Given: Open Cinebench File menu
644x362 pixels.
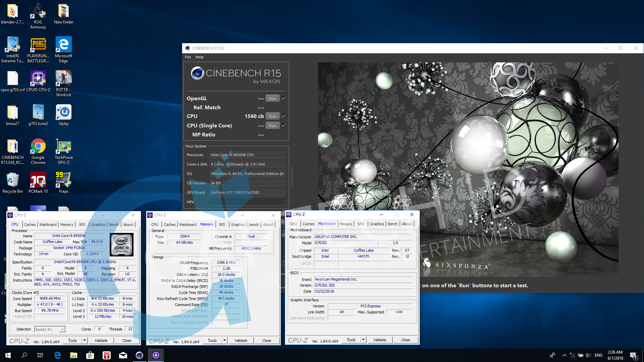Looking at the screenshot, I should pyautogui.click(x=188, y=57).
